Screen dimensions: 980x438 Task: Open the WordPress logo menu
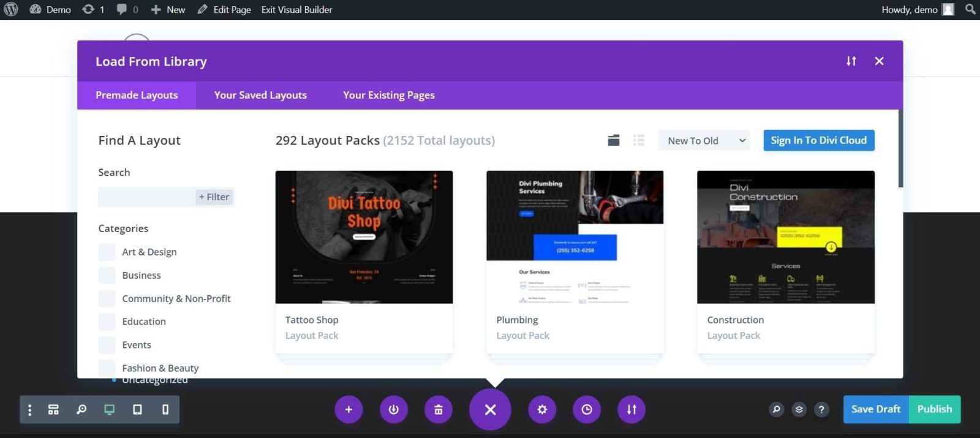11,9
